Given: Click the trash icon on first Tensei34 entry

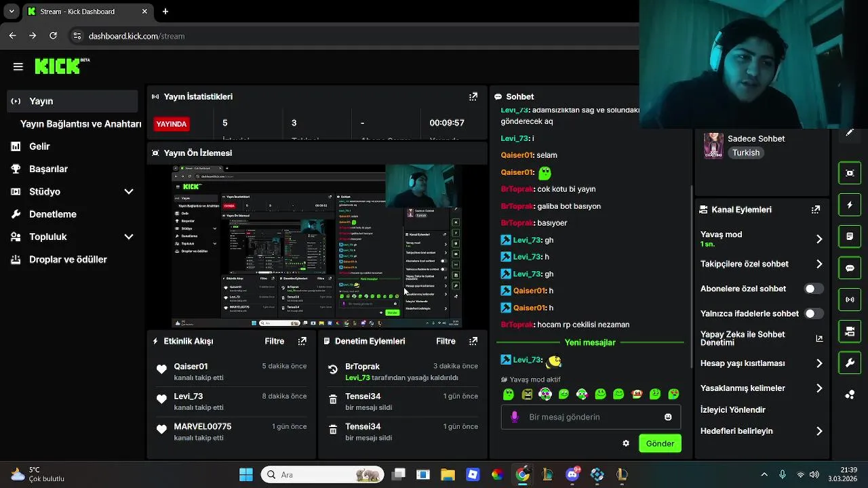Looking at the screenshot, I should point(333,400).
